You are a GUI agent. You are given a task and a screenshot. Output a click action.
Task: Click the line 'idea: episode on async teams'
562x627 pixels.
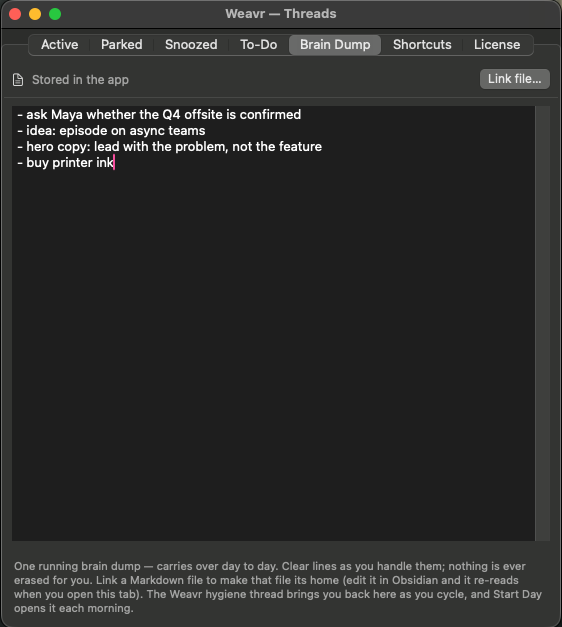click(111, 131)
